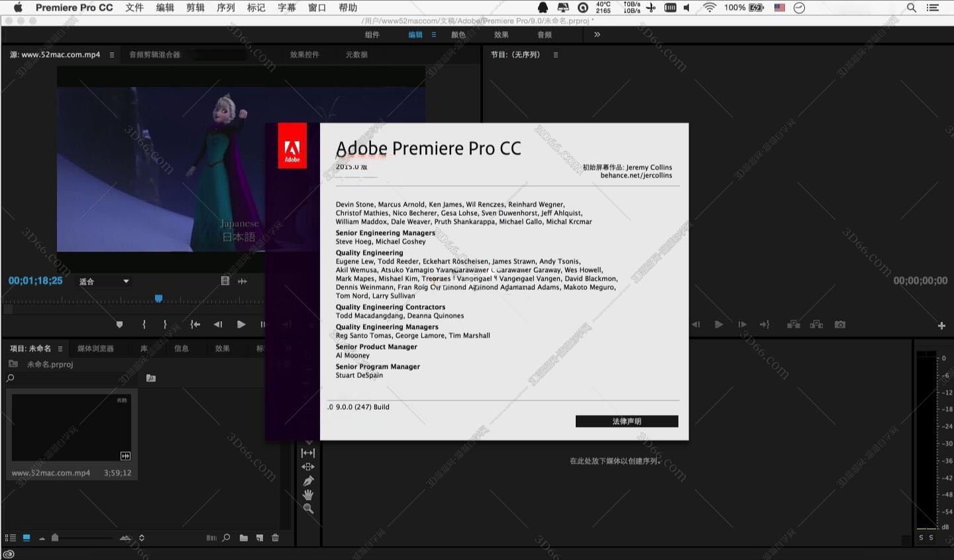Click the Extract button in Program monitor

pyautogui.click(x=816, y=324)
